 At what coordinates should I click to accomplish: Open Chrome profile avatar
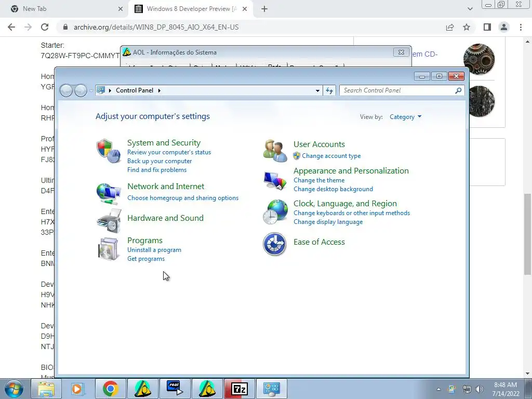tap(504, 27)
